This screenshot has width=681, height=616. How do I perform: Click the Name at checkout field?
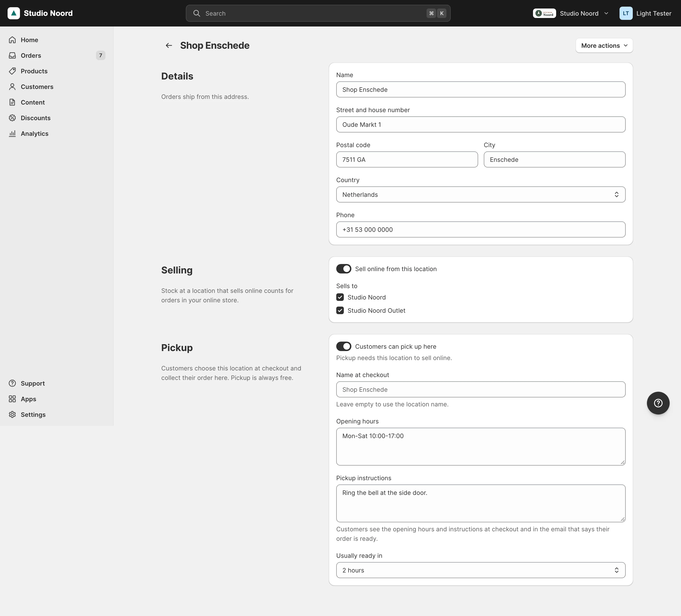[x=481, y=389]
